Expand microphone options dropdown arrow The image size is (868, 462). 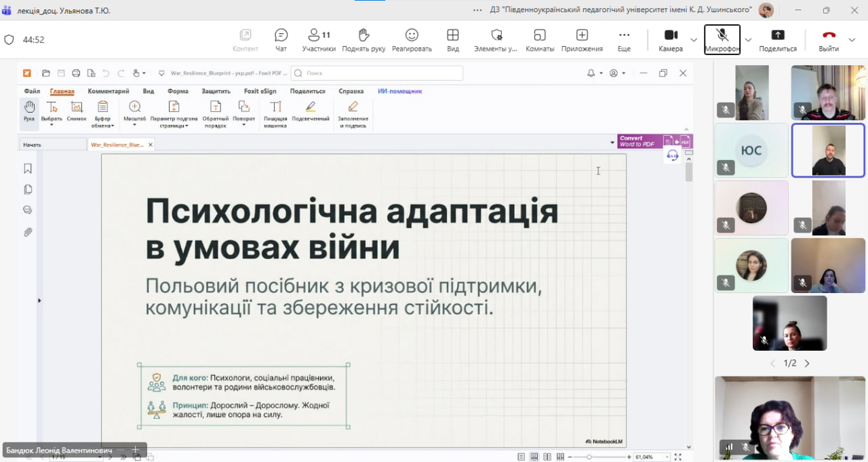click(x=748, y=40)
